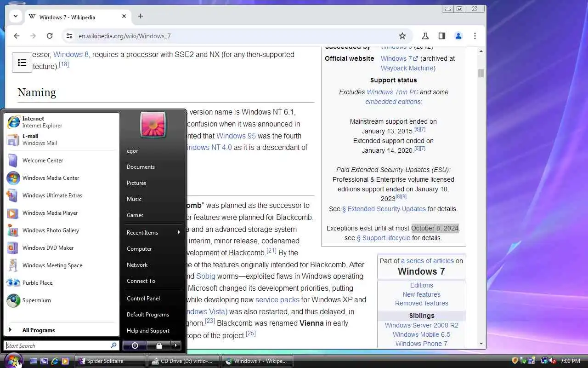Open browser three-dot menu
The image size is (588, 368).
[475, 36]
